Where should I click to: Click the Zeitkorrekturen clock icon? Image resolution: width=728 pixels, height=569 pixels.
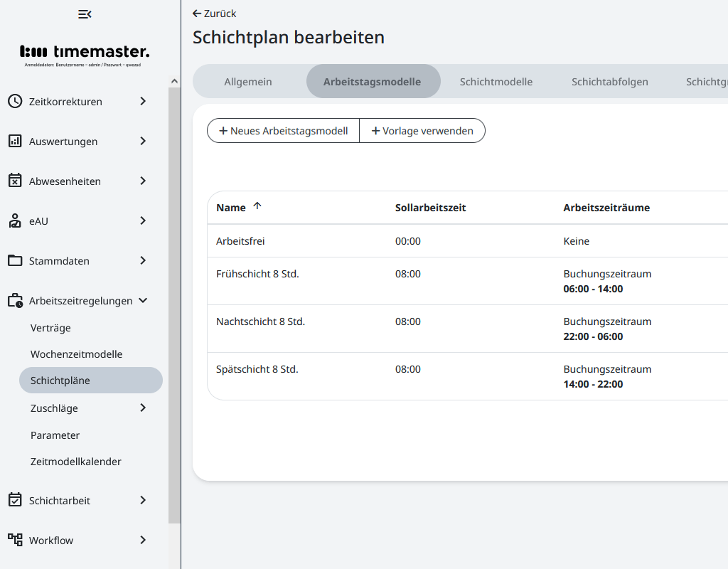15,101
